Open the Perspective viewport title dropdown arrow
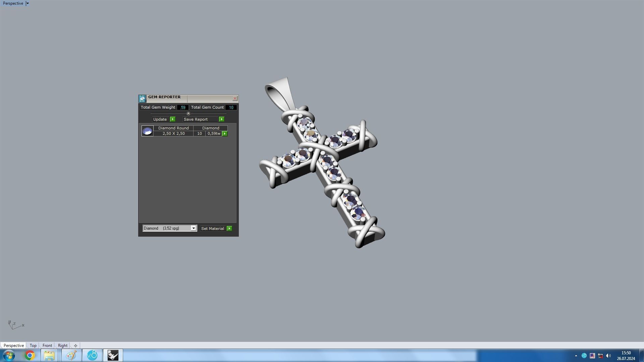 click(x=28, y=3)
